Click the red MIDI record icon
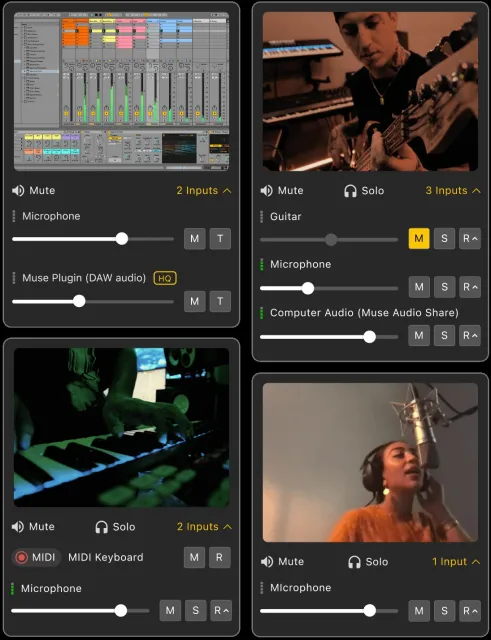The image size is (491, 640). 21,557
